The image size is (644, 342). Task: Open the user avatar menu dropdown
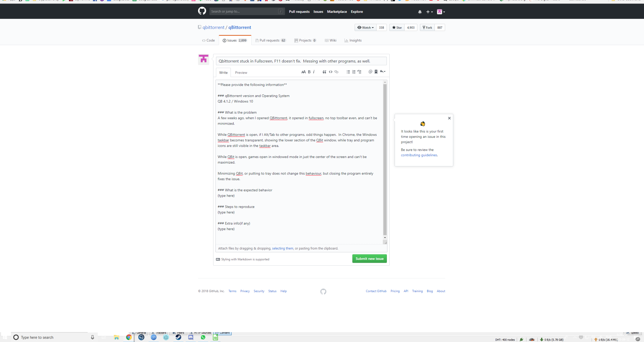pos(441,12)
